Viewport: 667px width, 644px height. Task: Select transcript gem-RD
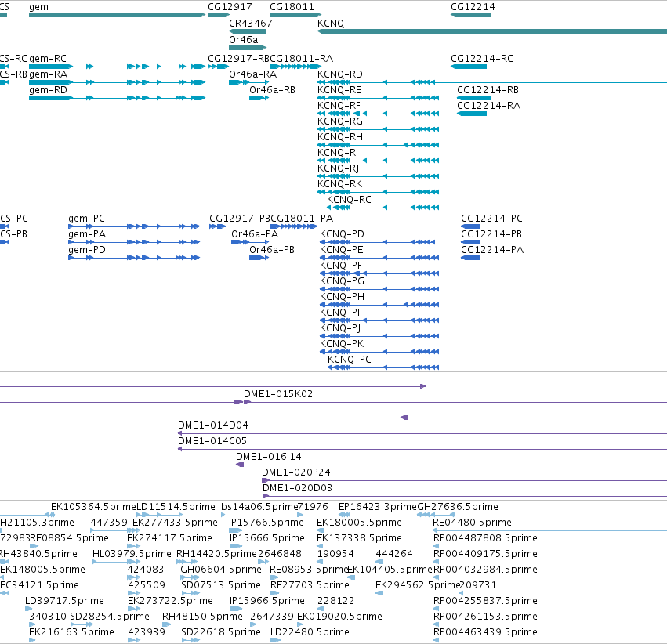117,98
